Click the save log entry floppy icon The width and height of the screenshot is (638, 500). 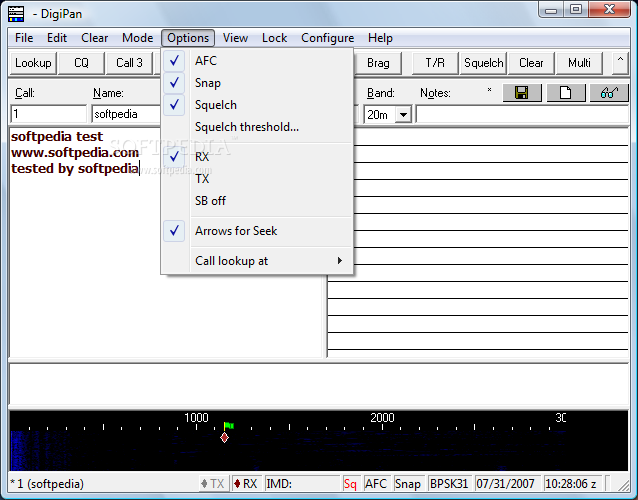(x=521, y=93)
